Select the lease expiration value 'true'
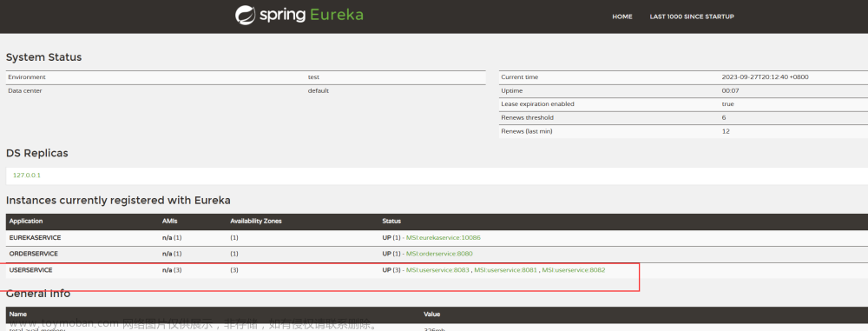This screenshot has height=331, width=868. coord(728,103)
